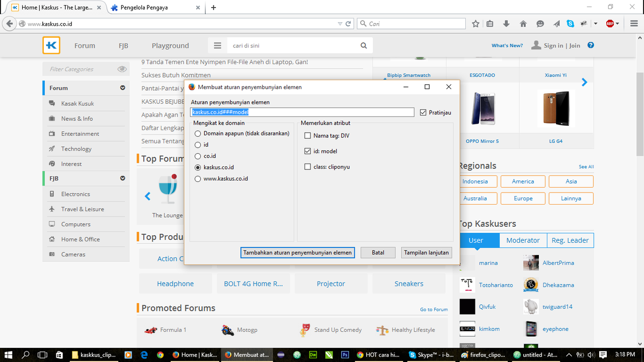This screenshot has height=362, width=644.
Task: Open the Windows Start button
Action: pos(9,354)
